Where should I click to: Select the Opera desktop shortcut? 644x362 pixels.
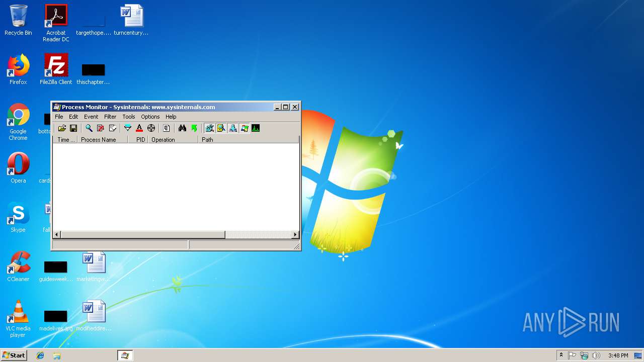18,168
